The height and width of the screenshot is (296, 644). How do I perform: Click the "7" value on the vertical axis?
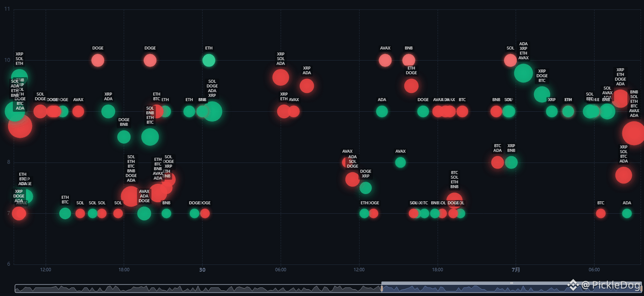[8, 213]
